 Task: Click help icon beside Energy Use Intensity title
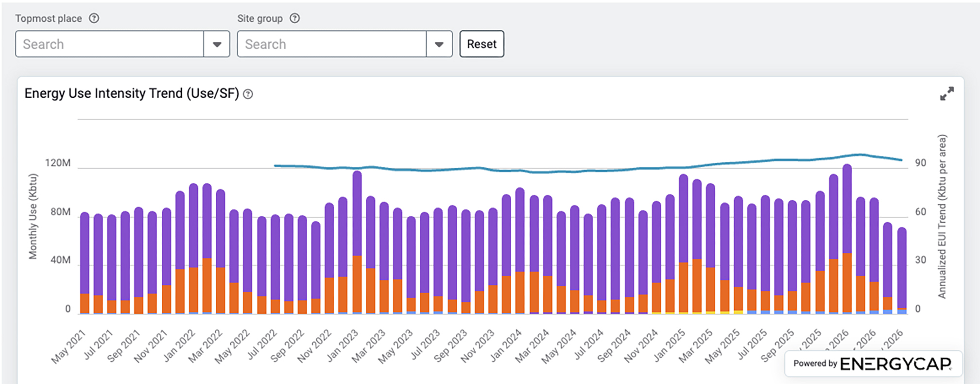point(248,94)
